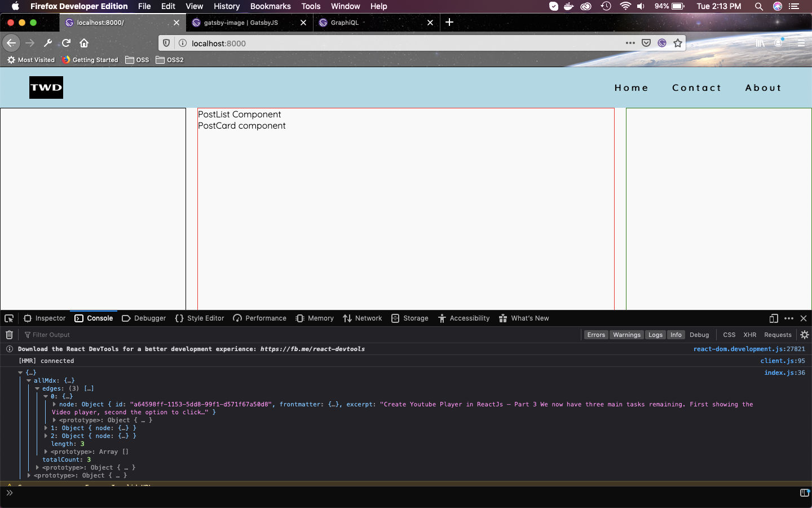This screenshot has width=812, height=508.
Task: Bookmark this page with star icon
Action: pos(678,43)
